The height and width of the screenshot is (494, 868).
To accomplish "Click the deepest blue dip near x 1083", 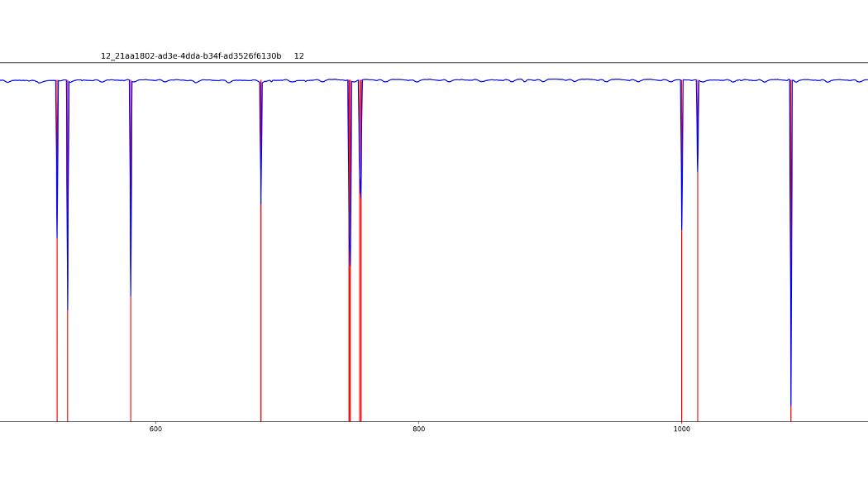I will [x=790, y=243].
